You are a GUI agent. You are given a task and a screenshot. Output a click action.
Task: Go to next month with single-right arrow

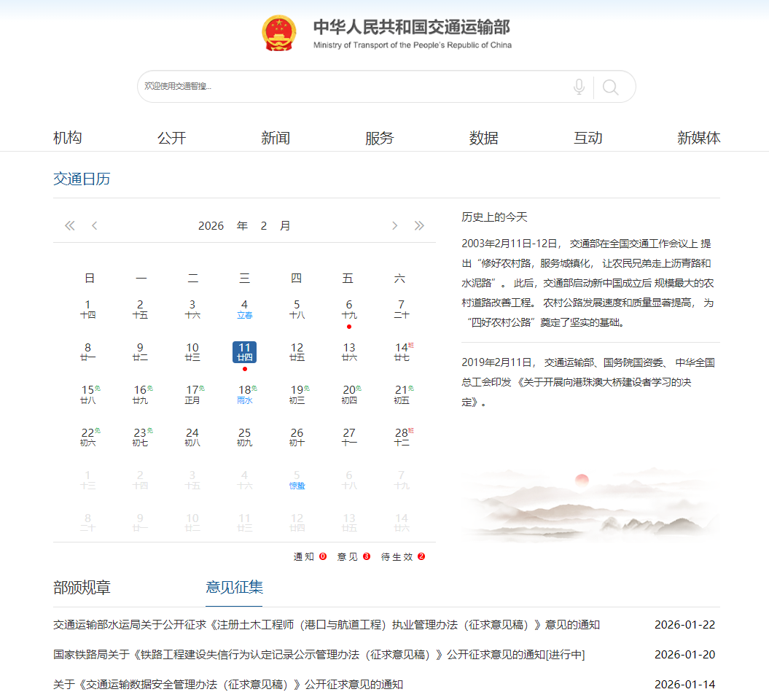[x=394, y=225]
